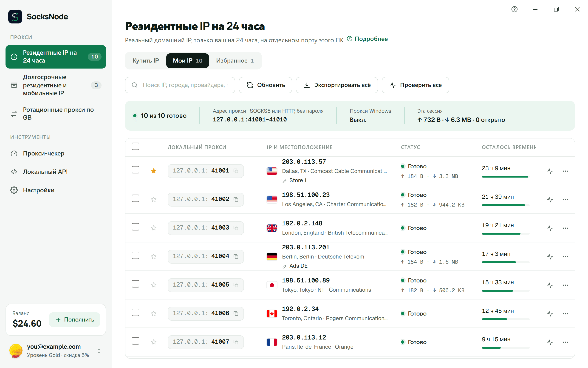
Task: Open the help icon in title bar
Action: 514,9
